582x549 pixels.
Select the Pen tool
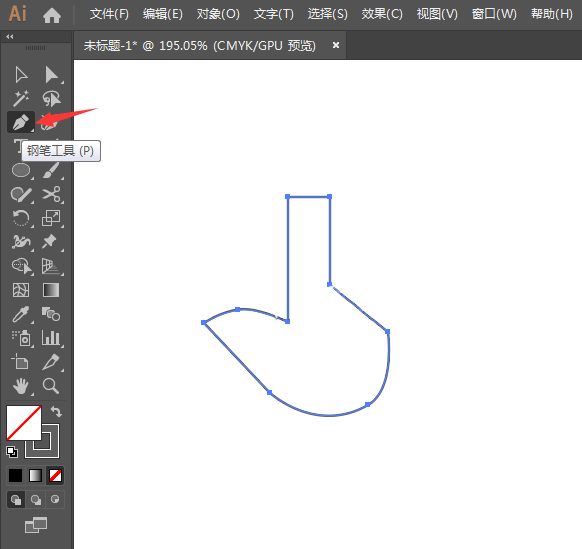pos(21,122)
